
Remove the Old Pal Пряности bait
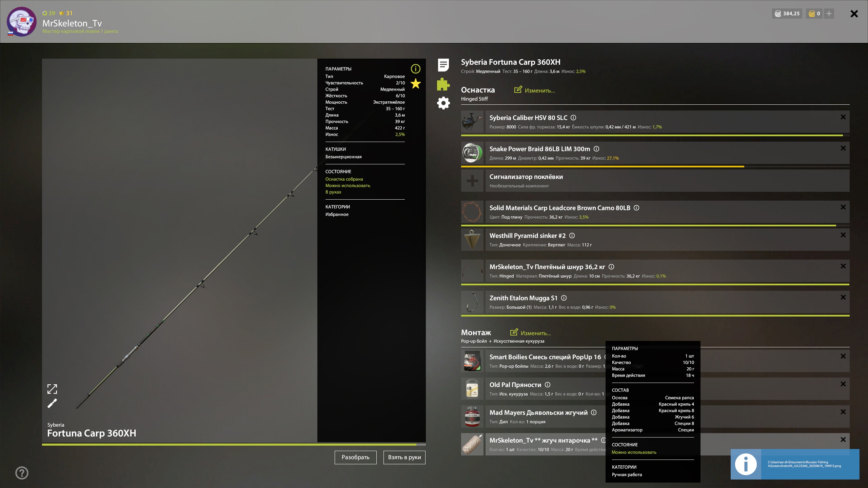843,384
